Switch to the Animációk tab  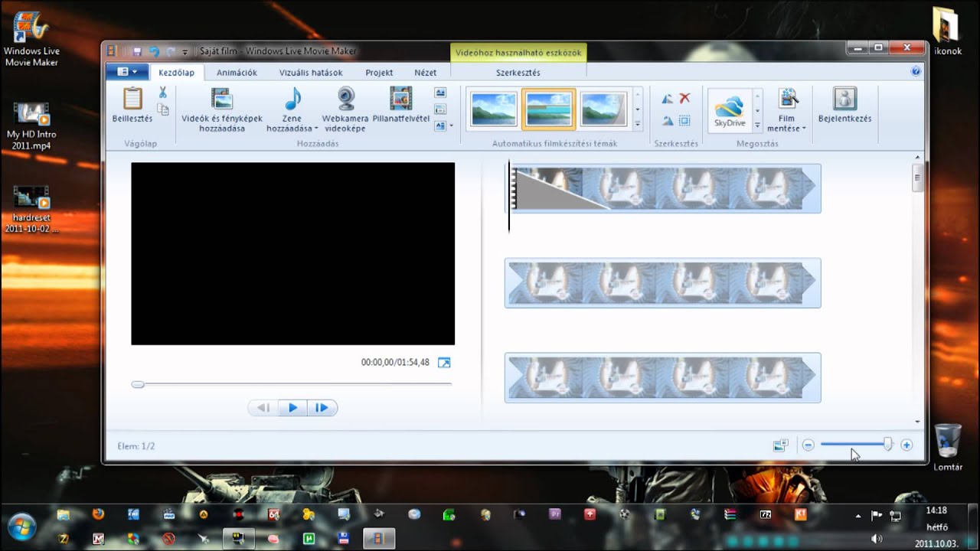point(237,73)
